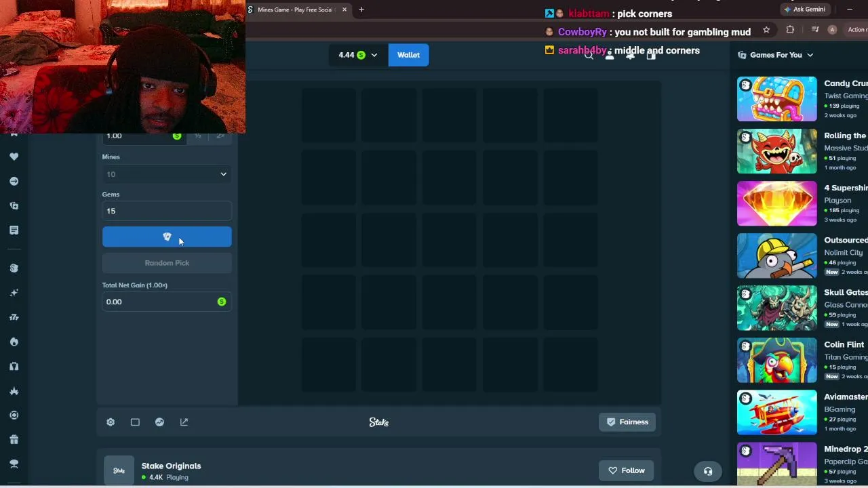
Task: Open the user profile icon in header
Action: point(609,56)
